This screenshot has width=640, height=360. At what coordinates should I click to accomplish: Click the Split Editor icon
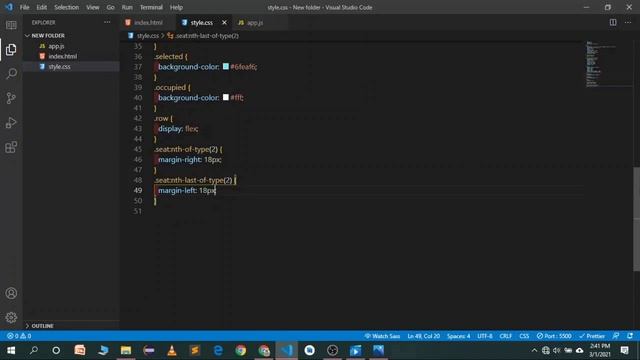(613, 22)
